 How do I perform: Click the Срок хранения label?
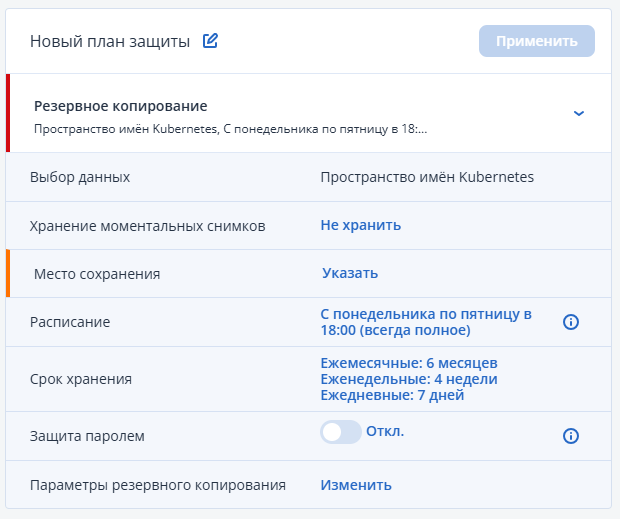coord(81,379)
